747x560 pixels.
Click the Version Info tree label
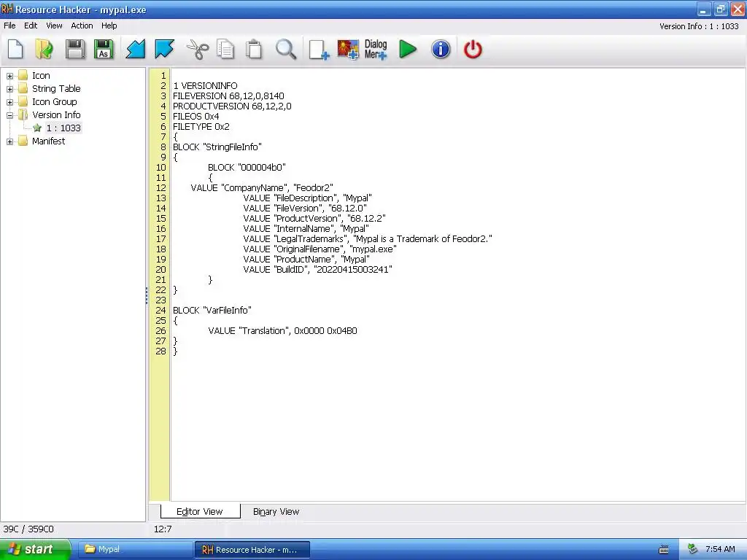pyautogui.click(x=56, y=114)
